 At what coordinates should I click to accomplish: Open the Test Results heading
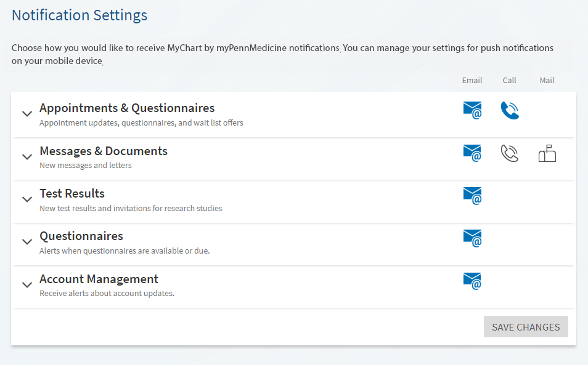72,193
